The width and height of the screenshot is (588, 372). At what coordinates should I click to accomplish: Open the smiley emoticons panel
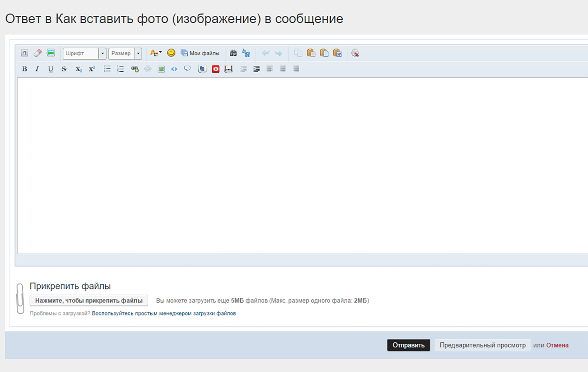coord(171,53)
